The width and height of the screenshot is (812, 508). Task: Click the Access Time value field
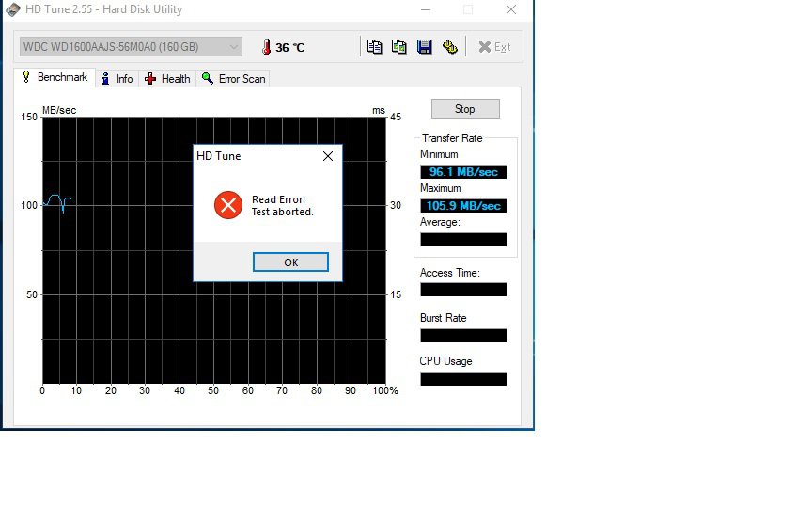click(x=463, y=289)
